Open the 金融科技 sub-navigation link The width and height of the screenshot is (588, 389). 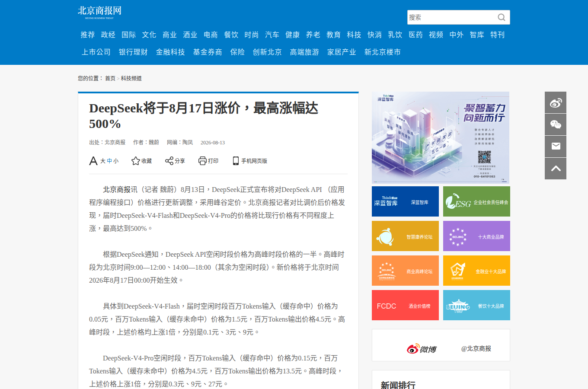[x=170, y=52]
